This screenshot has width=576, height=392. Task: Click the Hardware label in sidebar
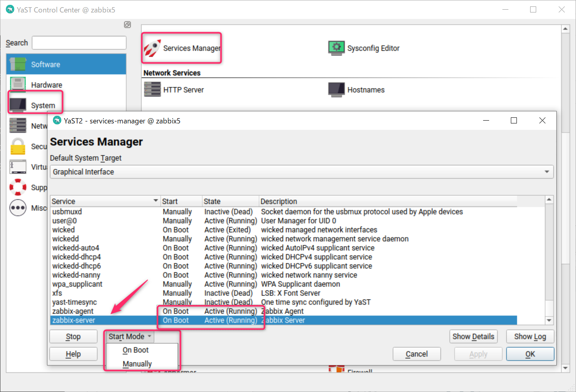pyautogui.click(x=47, y=85)
